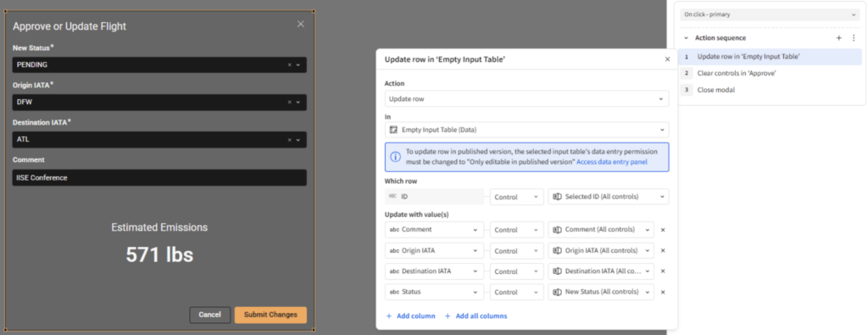This screenshot has width=868, height=335.
Task: Collapse the Action sequence section
Action: click(687, 38)
